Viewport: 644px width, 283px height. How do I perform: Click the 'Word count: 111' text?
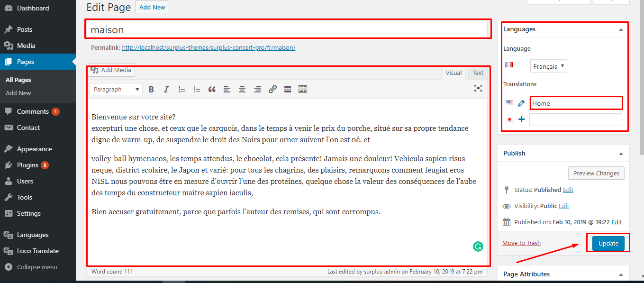pyautogui.click(x=112, y=272)
